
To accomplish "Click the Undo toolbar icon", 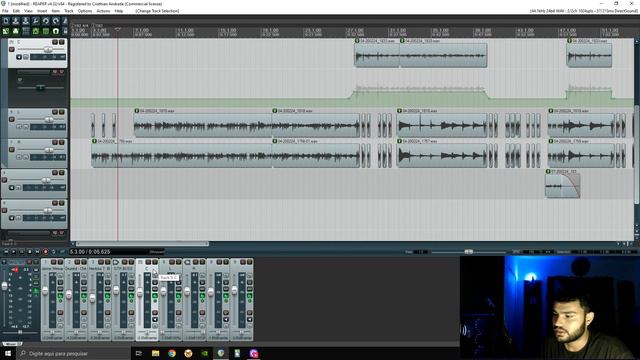I will tap(45, 21).
